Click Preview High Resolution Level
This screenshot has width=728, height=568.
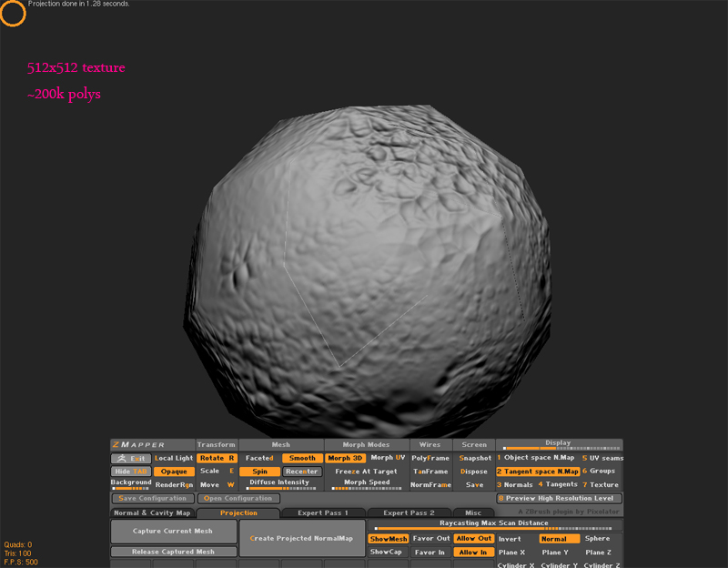point(560,499)
